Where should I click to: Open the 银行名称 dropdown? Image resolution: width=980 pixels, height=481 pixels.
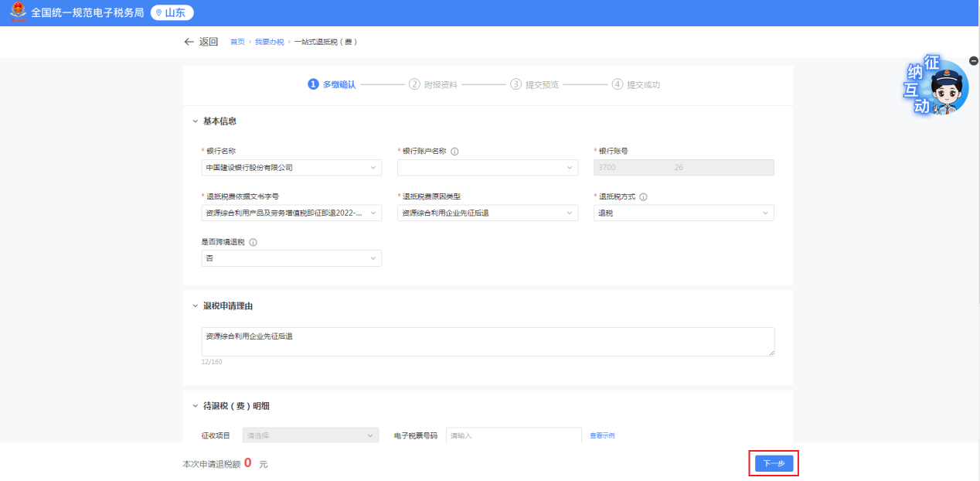point(291,168)
